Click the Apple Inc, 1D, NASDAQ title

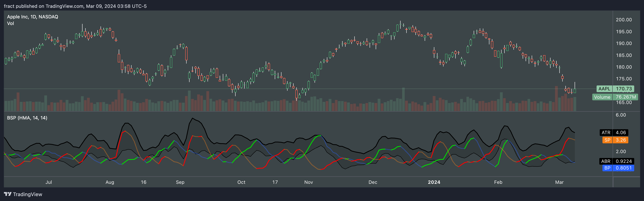pos(33,17)
